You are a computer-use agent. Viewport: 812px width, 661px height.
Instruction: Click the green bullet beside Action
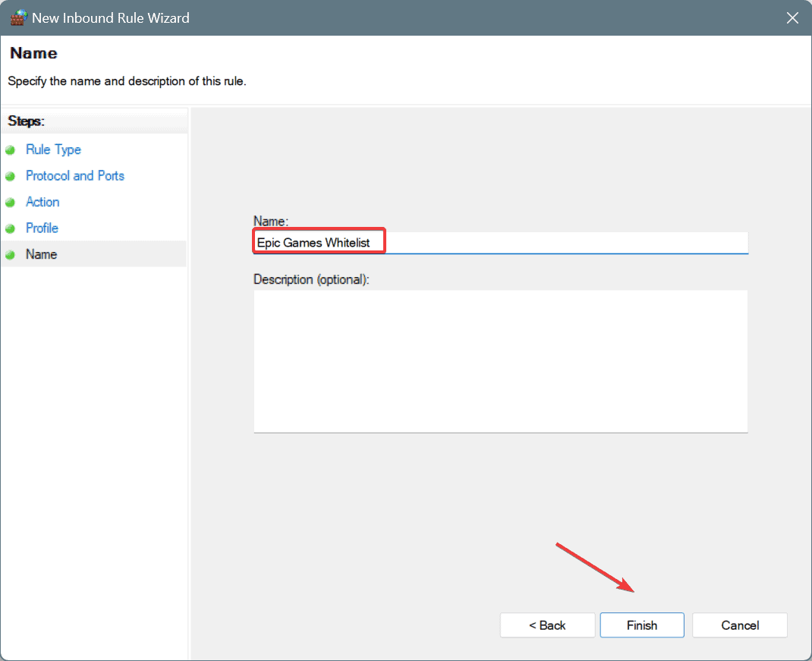(11, 203)
